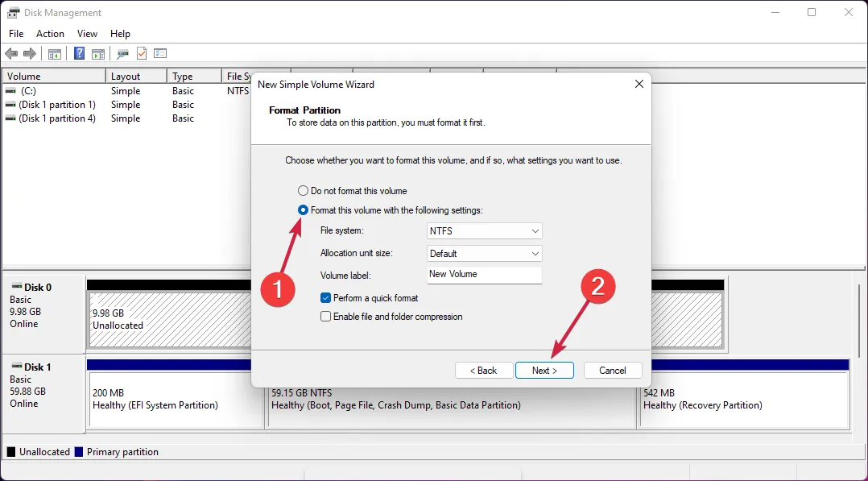Click the Back arrow toolbar icon
Screen dimensions: 868x481
11,54
